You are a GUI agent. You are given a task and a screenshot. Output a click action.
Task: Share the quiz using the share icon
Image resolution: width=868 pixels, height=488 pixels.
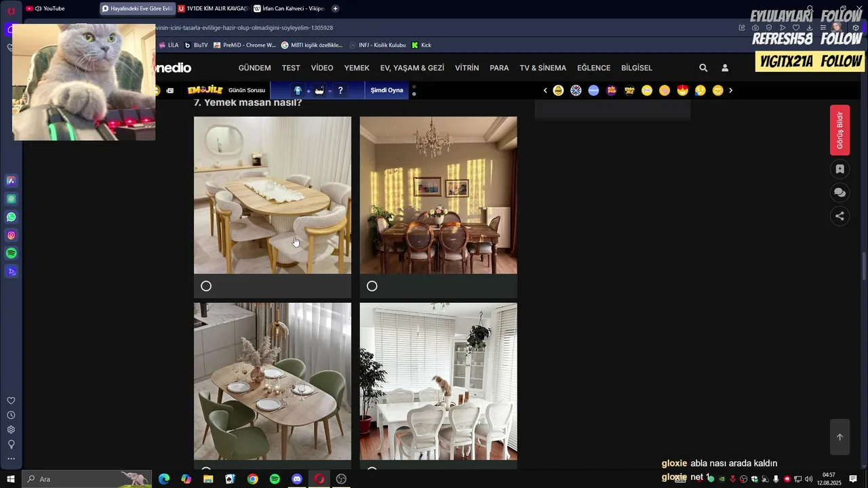840,216
